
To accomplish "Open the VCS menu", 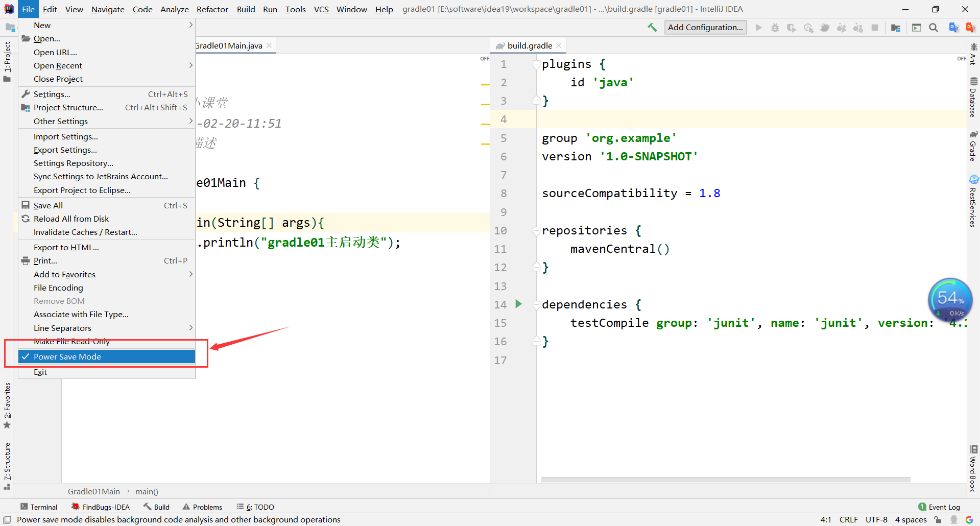I will click(x=321, y=9).
